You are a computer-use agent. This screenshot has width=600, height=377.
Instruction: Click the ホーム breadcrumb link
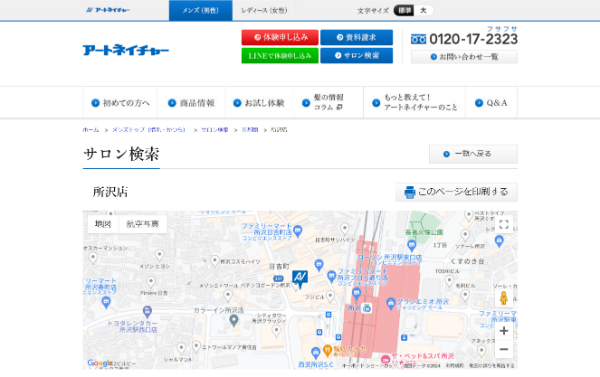coord(91,130)
